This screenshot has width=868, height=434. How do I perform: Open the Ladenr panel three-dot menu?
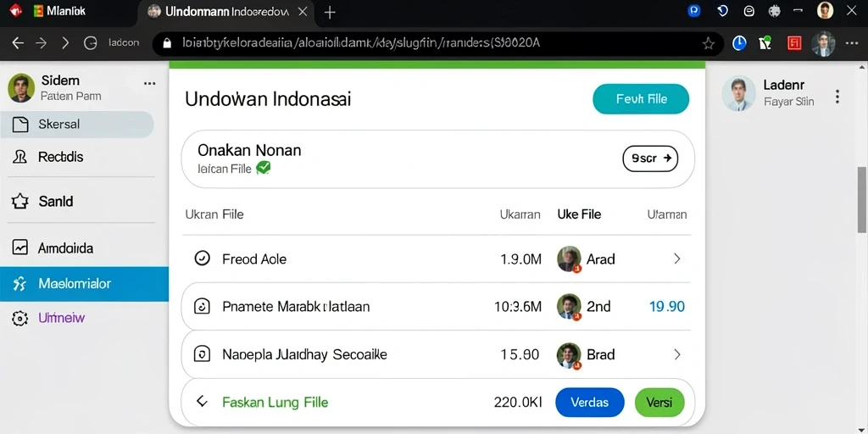coord(837,97)
